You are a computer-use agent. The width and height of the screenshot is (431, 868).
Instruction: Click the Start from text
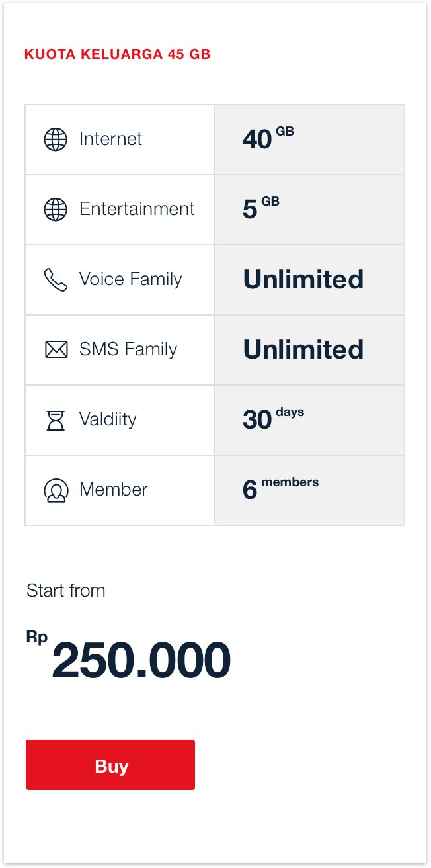coord(66,591)
